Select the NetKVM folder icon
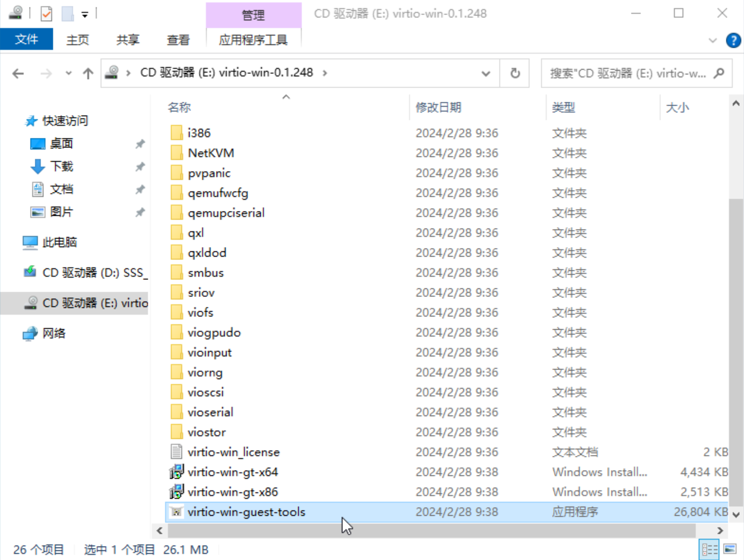The image size is (744, 560). click(177, 153)
